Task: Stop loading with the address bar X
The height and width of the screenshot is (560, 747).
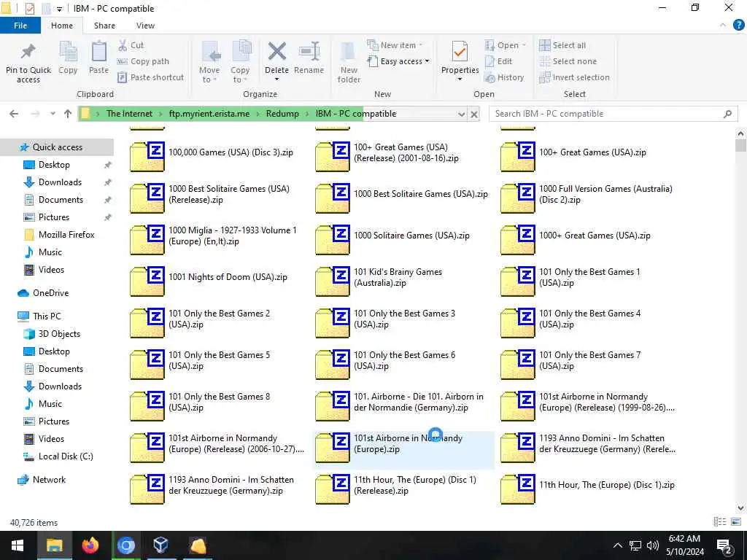Action: pos(474,114)
